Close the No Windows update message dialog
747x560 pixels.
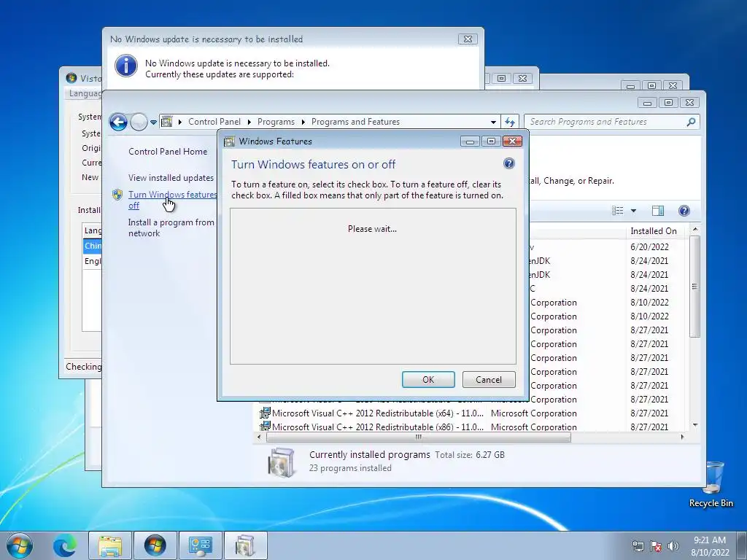click(468, 39)
